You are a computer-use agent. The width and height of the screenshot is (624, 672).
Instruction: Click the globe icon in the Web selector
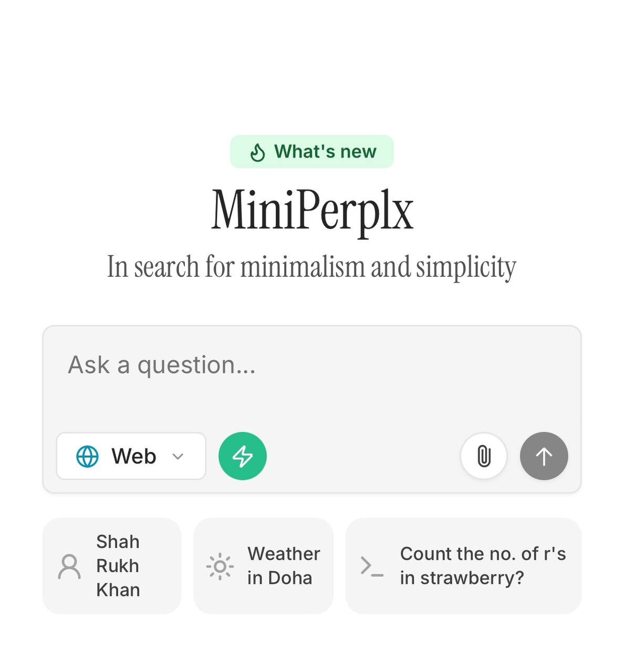pos(87,456)
